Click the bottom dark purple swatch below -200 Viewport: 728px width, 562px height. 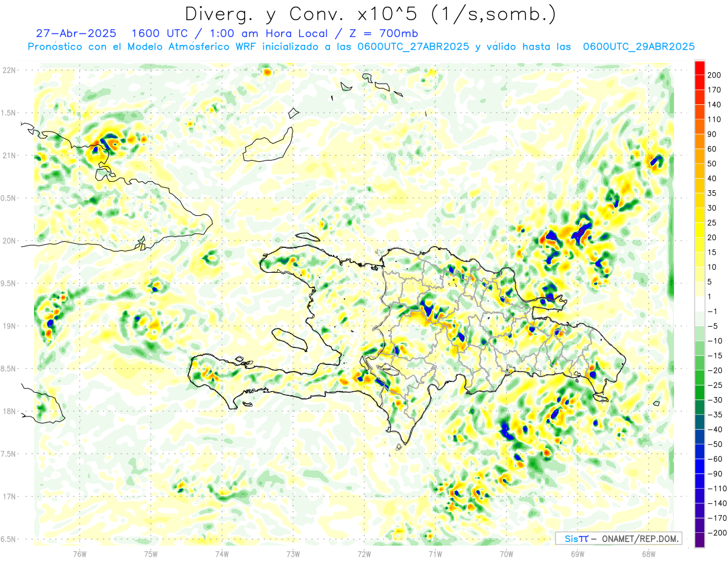pos(699,540)
